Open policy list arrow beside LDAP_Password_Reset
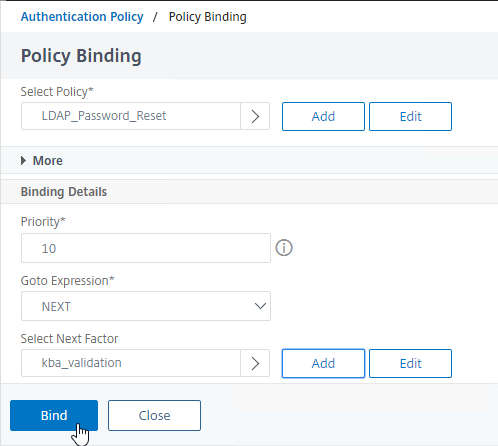The image size is (498, 446). click(x=255, y=116)
